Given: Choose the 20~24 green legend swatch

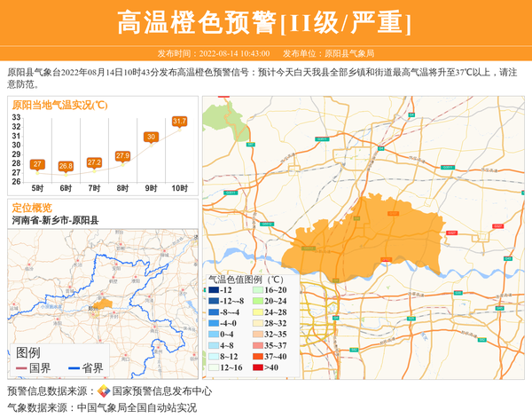Looking at the screenshot, I should (261, 301).
